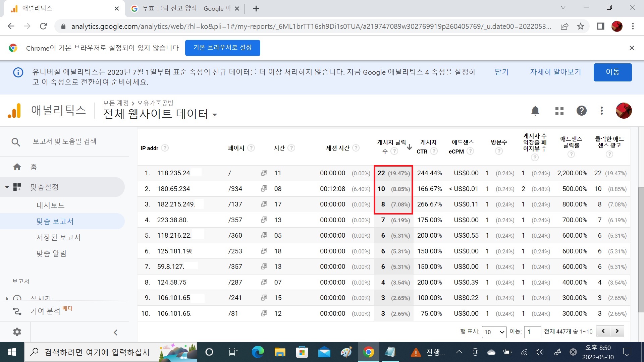
Task: Click 닫기 link in the banner
Action: (502, 72)
